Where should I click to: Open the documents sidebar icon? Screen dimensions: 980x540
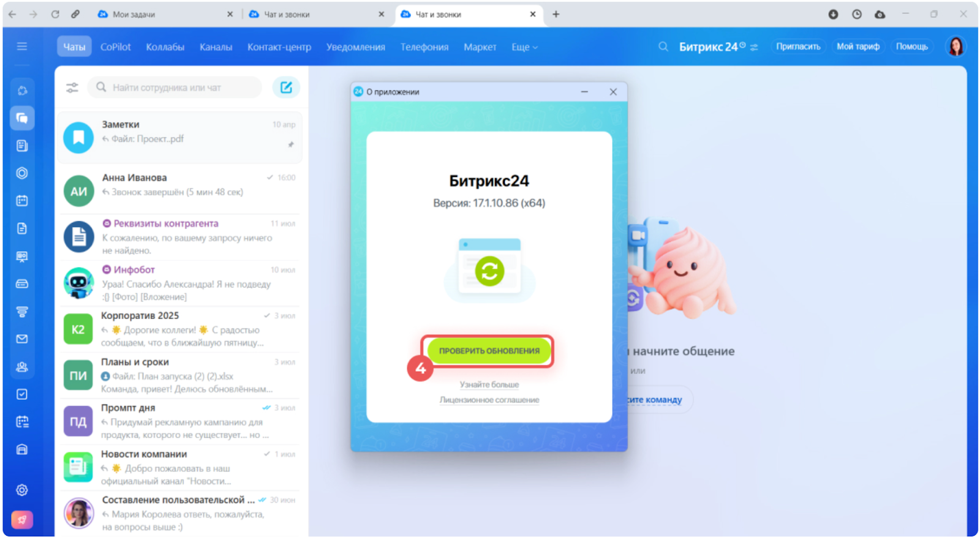pyautogui.click(x=22, y=228)
